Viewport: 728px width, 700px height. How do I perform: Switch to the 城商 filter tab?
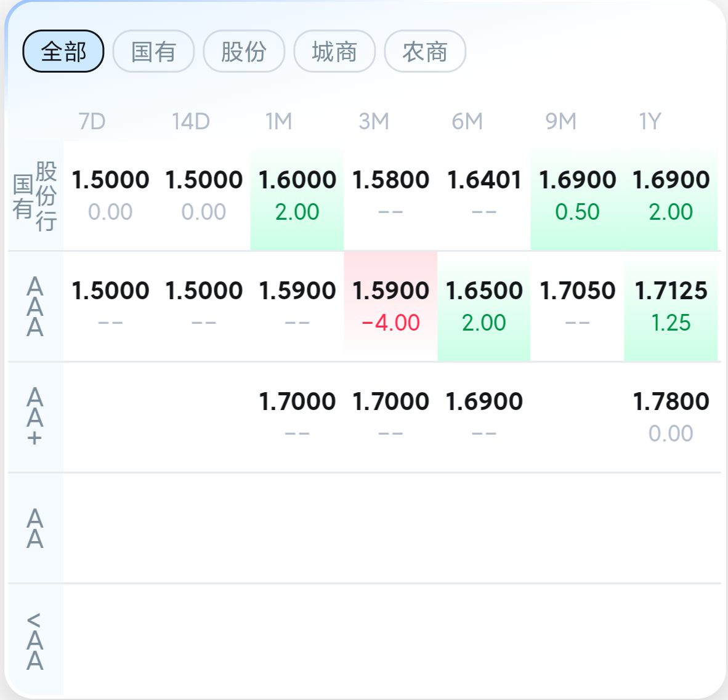335,51
